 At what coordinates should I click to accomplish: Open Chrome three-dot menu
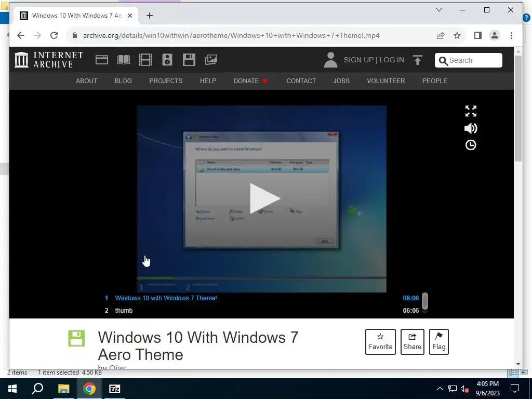coord(511,35)
